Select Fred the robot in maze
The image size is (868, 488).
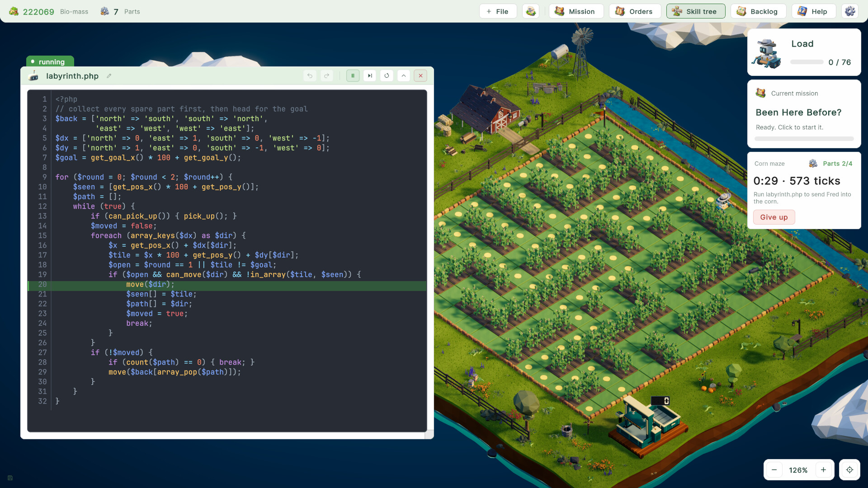[724, 201]
